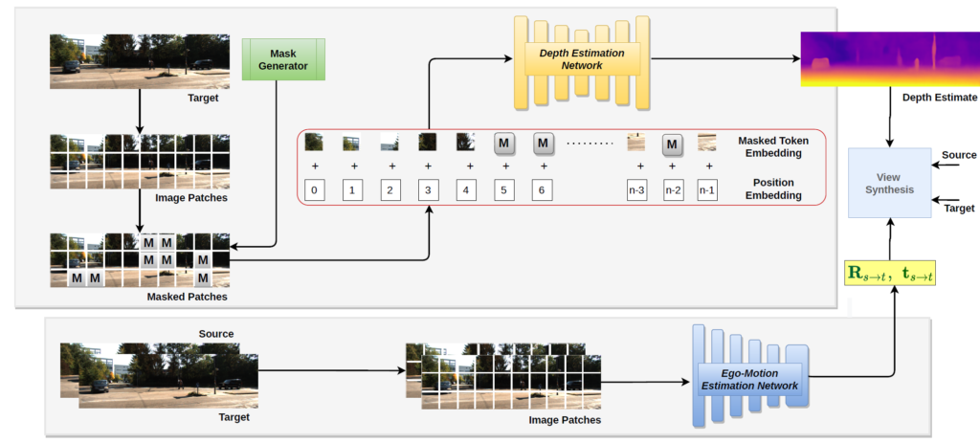
Task: Open the purple-yellow Depth Estimate map
Action: click(890, 58)
